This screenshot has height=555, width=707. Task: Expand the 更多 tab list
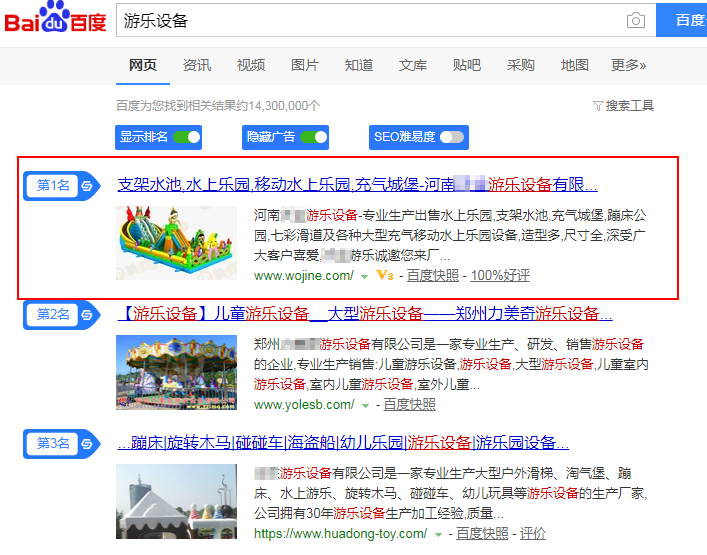pos(628,65)
